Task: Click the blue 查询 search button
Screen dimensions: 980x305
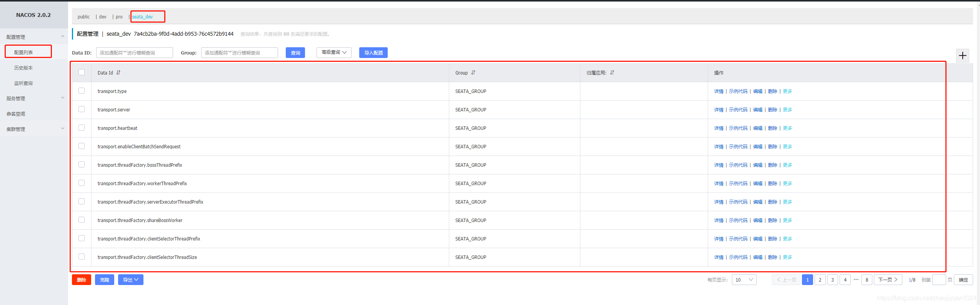Action: coord(295,53)
